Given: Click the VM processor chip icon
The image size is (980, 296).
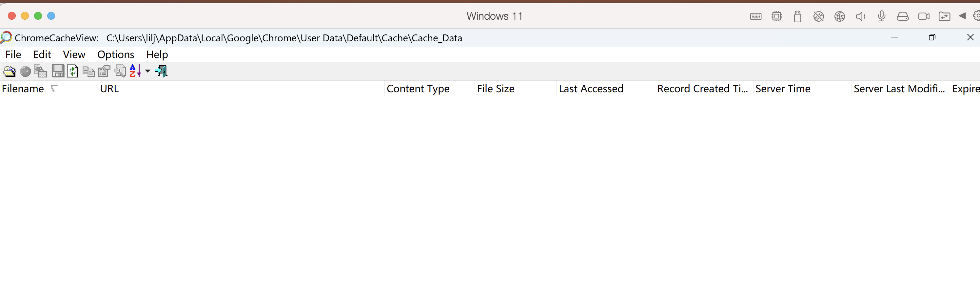Looking at the screenshot, I should [776, 16].
